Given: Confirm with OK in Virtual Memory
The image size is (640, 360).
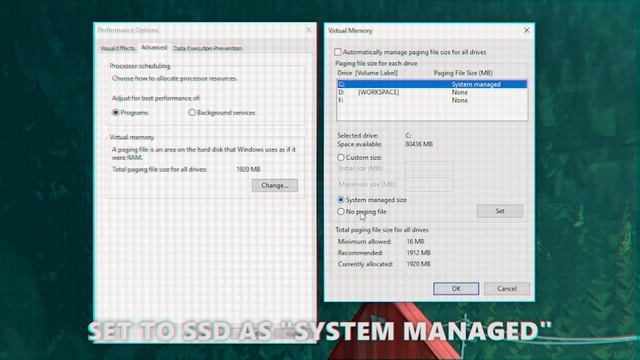Looking at the screenshot, I should 456,289.
